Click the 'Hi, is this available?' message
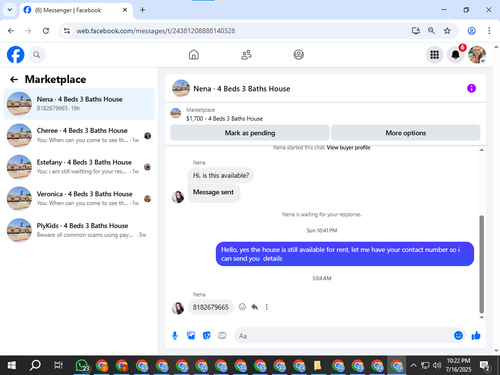This screenshot has height=375, width=500. 221,175
